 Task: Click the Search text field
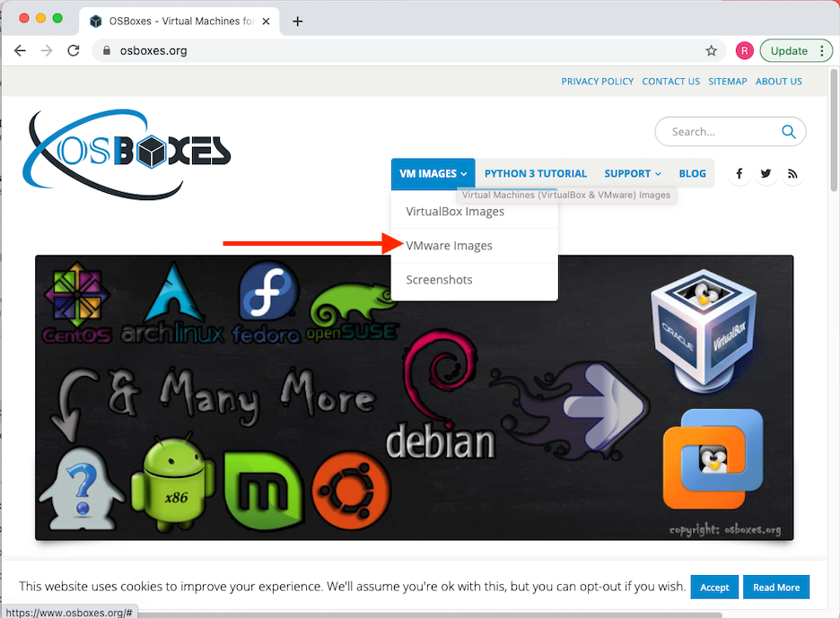[x=718, y=132]
